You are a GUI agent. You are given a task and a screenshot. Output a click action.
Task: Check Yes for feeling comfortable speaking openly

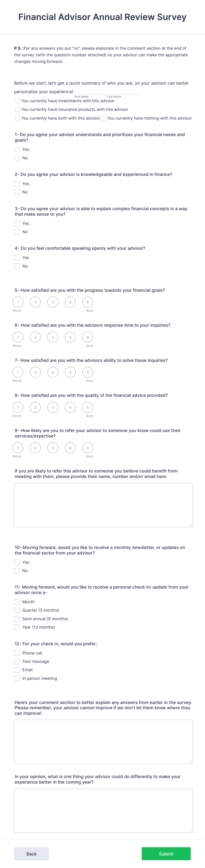tap(17, 257)
